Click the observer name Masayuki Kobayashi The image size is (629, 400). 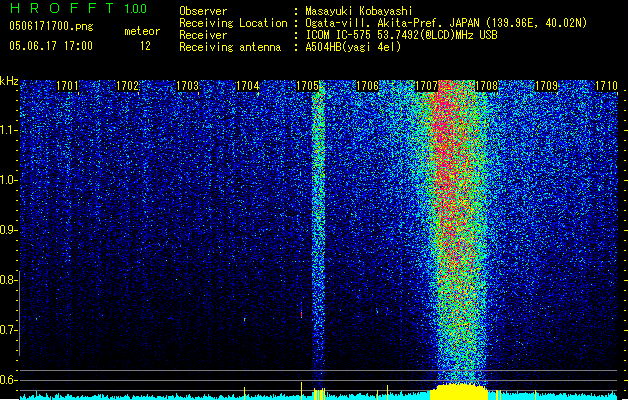coord(358,11)
